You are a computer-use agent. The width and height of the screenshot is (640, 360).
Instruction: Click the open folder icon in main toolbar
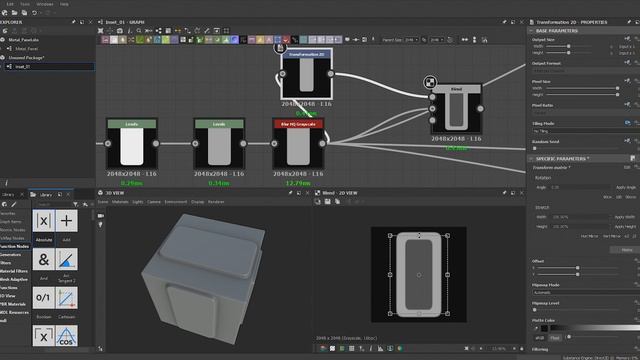coord(14,13)
